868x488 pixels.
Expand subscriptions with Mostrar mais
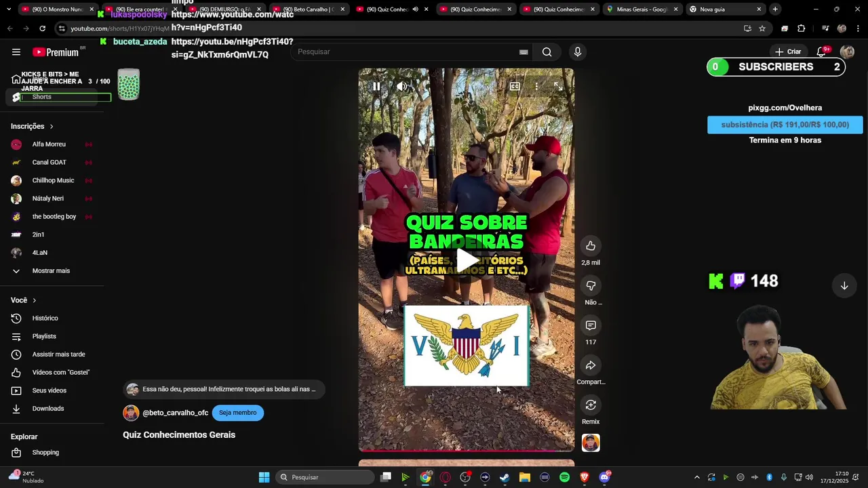(52, 271)
